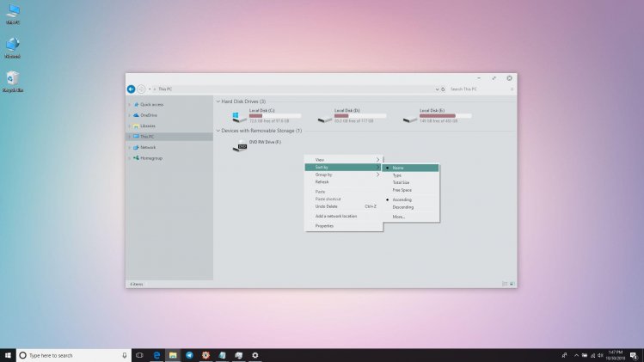The width and height of the screenshot is (644, 362).
Task: Select the Local Disk (C:) drive icon
Action: click(239, 117)
